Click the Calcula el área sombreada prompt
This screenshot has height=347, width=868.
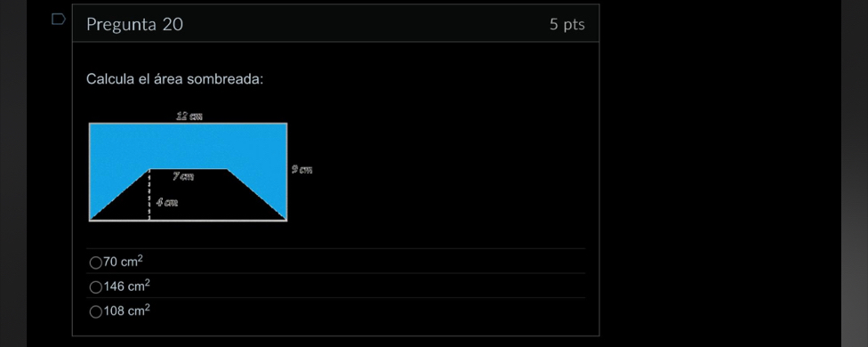[175, 79]
